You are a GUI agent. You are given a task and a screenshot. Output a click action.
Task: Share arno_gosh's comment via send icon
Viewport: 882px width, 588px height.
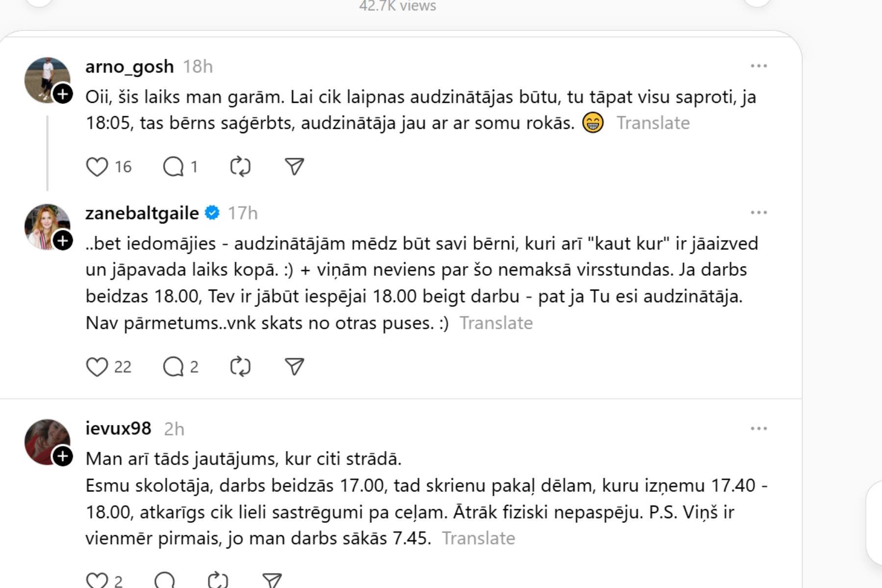pyautogui.click(x=294, y=167)
